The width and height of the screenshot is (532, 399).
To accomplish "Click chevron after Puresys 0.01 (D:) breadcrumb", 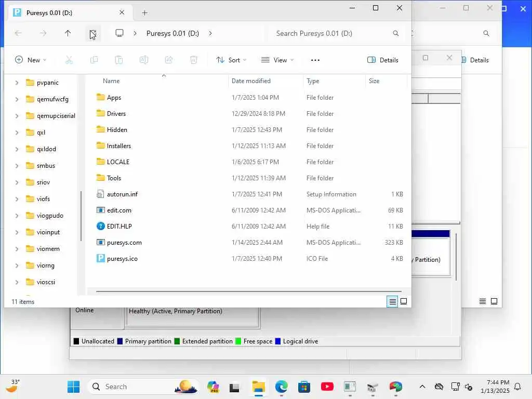I will (210, 33).
